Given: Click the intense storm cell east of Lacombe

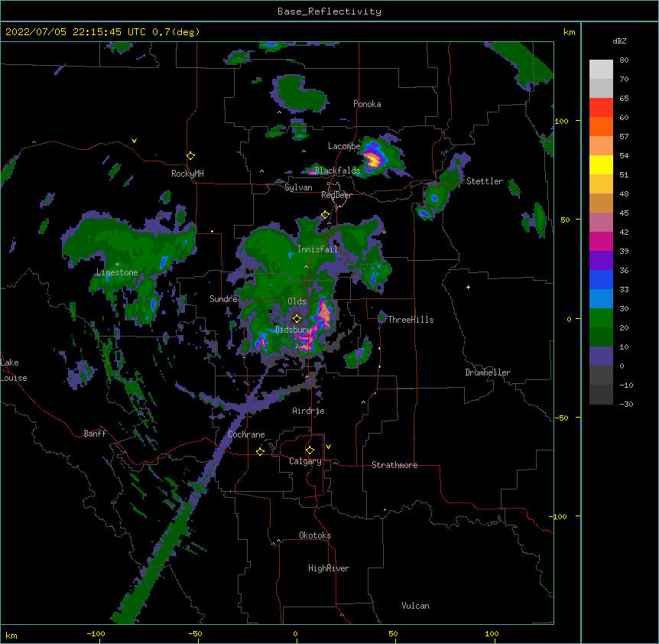Looking at the screenshot, I should coord(373,159).
